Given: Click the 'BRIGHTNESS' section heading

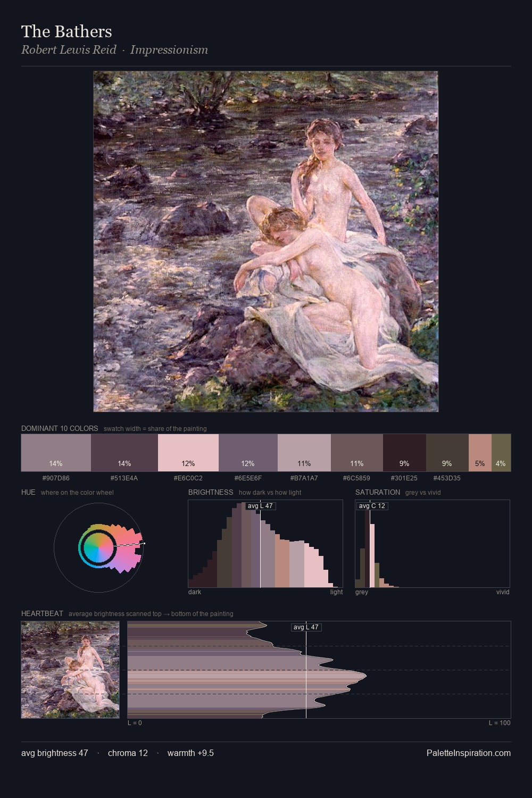Looking at the screenshot, I should coord(211,492).
